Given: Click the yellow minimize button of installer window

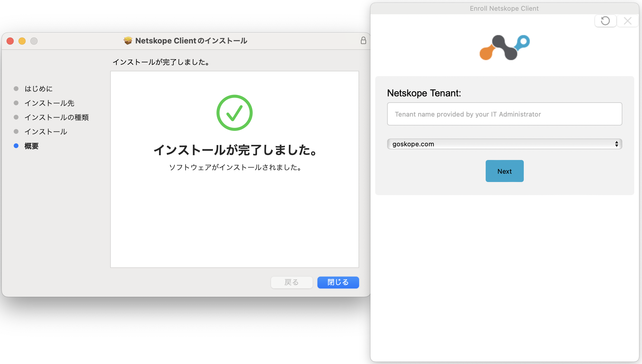Looking at the screenshot, I should point(22,41).
